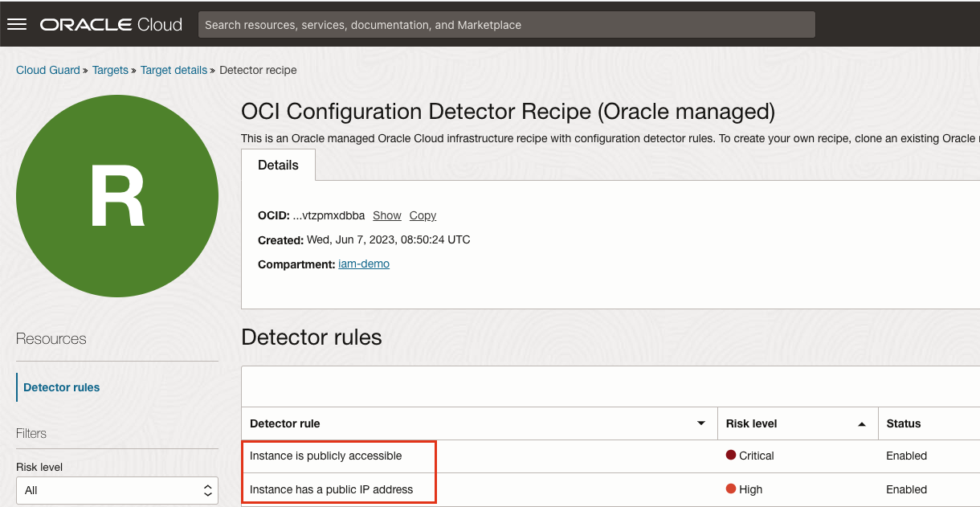Sort by the Risk level column arrow
980x507 pixels.
click(x=862, y=423)
